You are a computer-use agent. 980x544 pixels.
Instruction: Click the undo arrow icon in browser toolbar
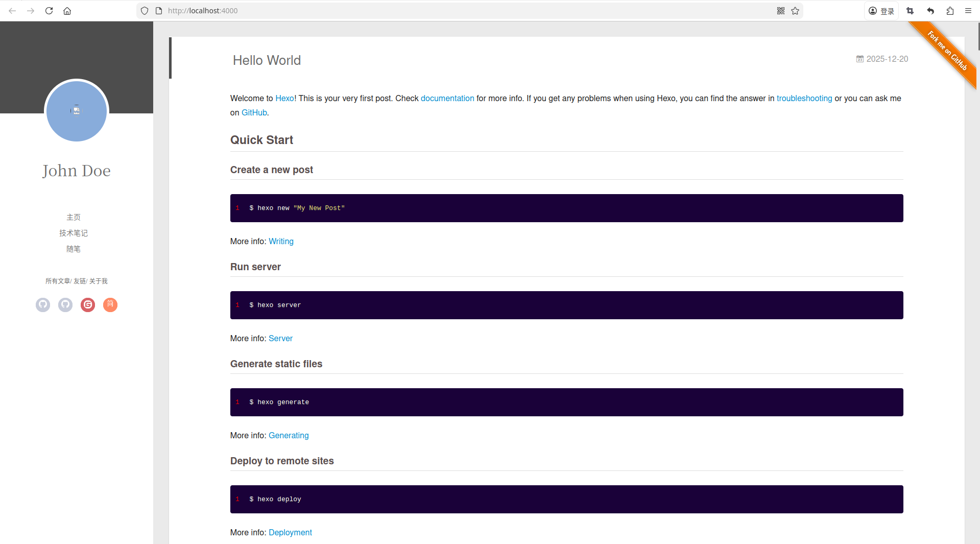[930, 11]
